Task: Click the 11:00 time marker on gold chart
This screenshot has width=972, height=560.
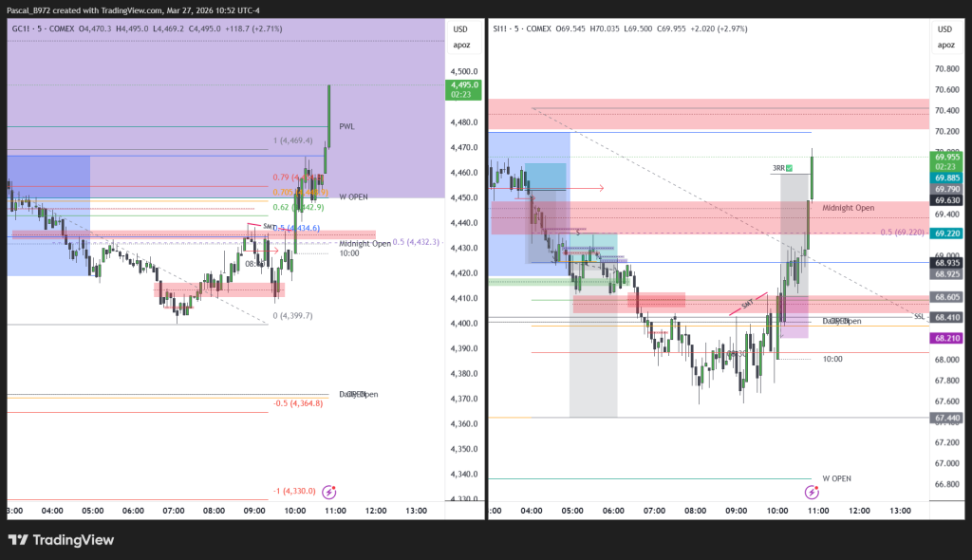Action: click(x=335, y=511)
